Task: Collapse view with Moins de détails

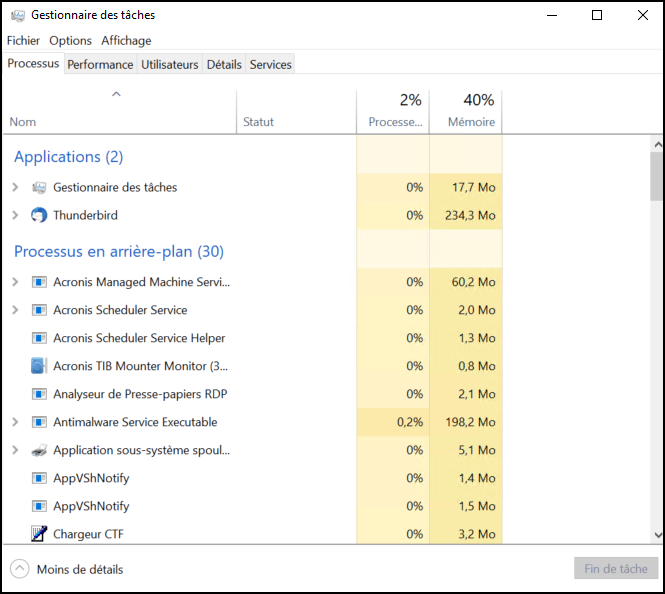Action: coord(67,569)
